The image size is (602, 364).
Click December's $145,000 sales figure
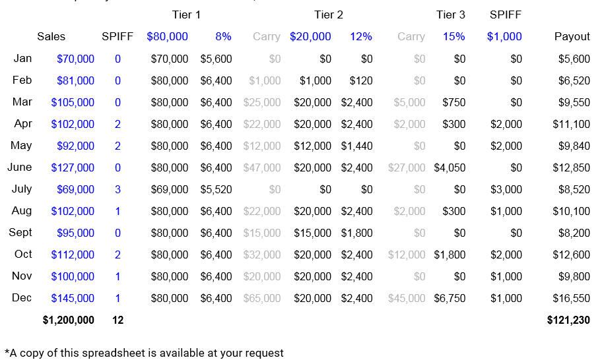(73, 298)
